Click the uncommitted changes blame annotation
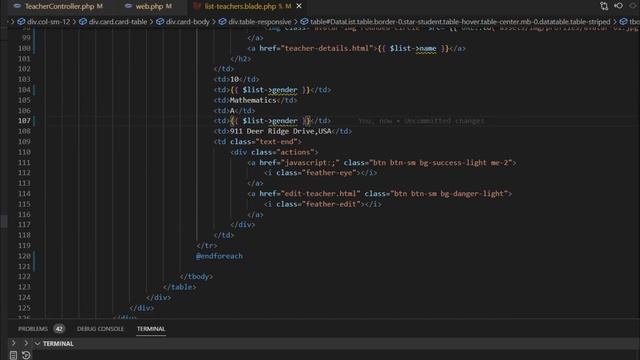Viewport: 640px width, 360px height. [x=421, y=121]
